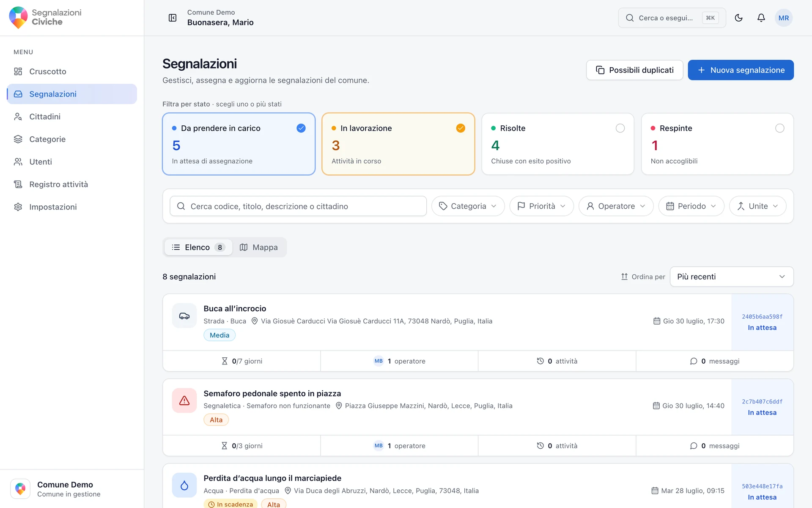Click the hourglass icon beside 0/3 giorni
The image size is (812, 508).
225,446
